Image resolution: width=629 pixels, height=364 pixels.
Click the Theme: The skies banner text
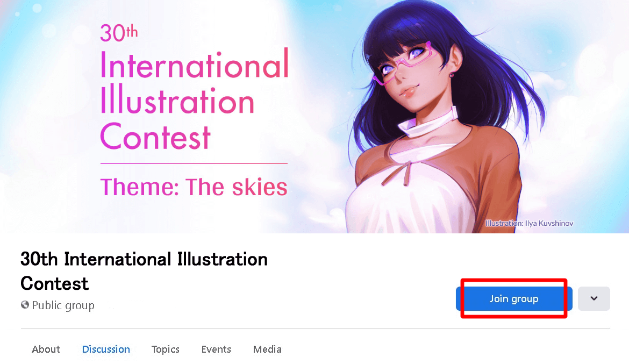point(194,187)
